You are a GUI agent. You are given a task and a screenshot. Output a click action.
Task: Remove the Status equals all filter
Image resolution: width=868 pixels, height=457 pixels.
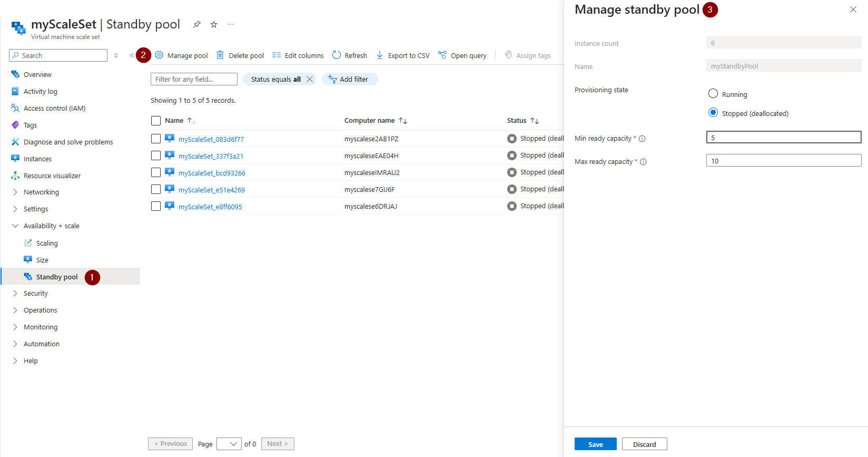pyautogui.click(x=310, y=79)
